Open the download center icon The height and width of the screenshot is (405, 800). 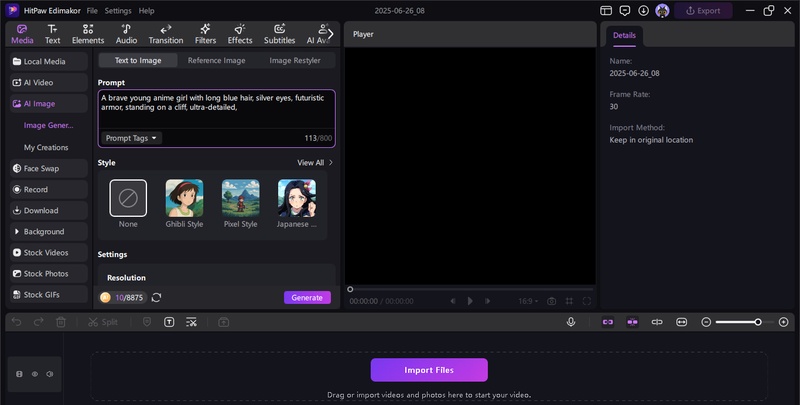click(643, 11)
